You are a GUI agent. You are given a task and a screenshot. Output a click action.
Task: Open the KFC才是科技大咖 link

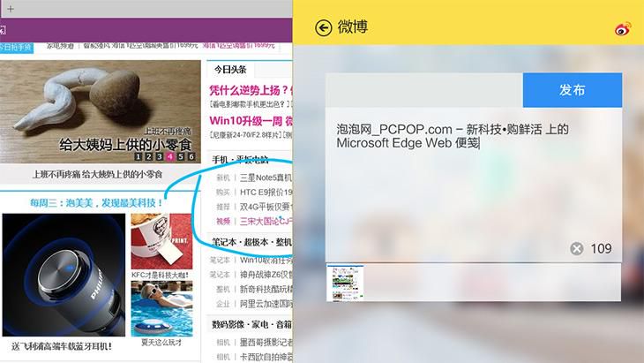pyautogui.click(x=161, y=275)
